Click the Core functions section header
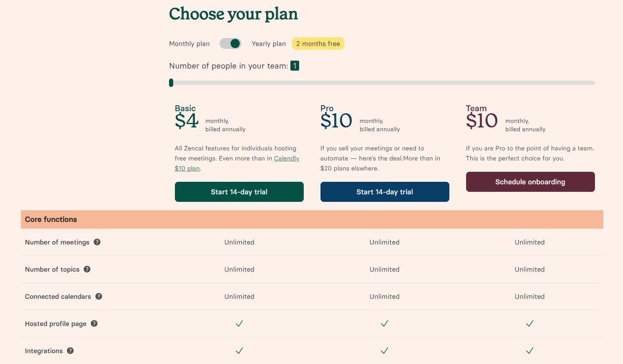Viewport: 623px width, 364px height. [51, 219]
